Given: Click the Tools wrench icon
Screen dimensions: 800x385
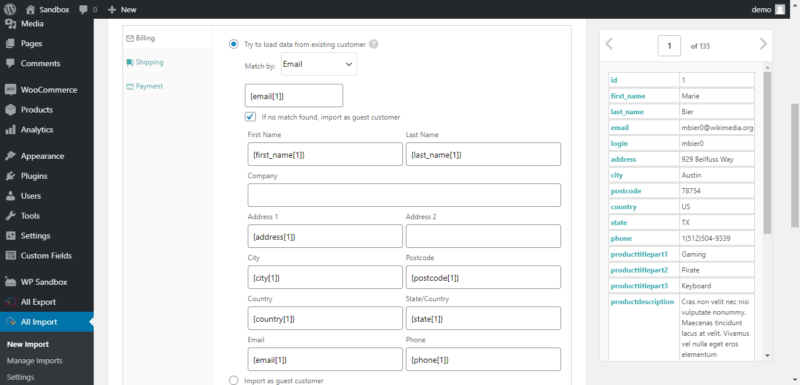Looking at the screenshot, I should coord(10,216).
